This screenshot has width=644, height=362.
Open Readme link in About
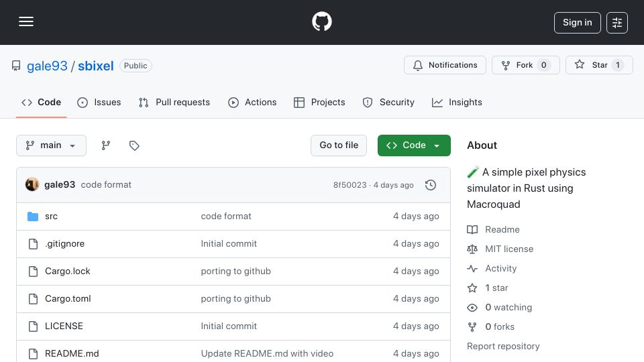493,229
